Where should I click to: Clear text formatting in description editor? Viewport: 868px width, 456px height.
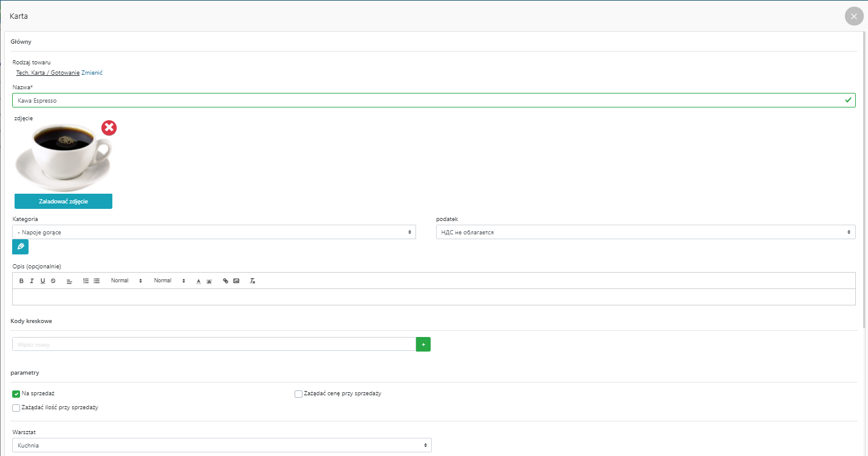(253, 281)
